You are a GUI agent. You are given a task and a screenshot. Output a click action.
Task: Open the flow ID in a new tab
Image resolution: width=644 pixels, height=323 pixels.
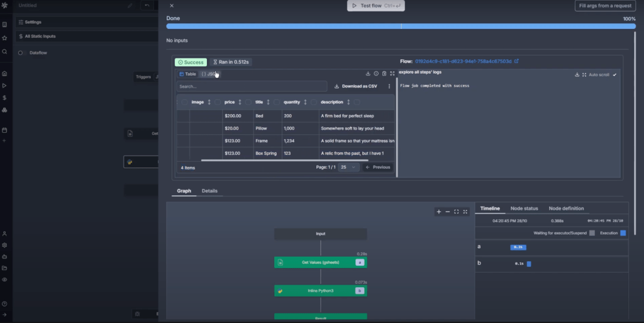pyautogui.click(x=516, y=61)
